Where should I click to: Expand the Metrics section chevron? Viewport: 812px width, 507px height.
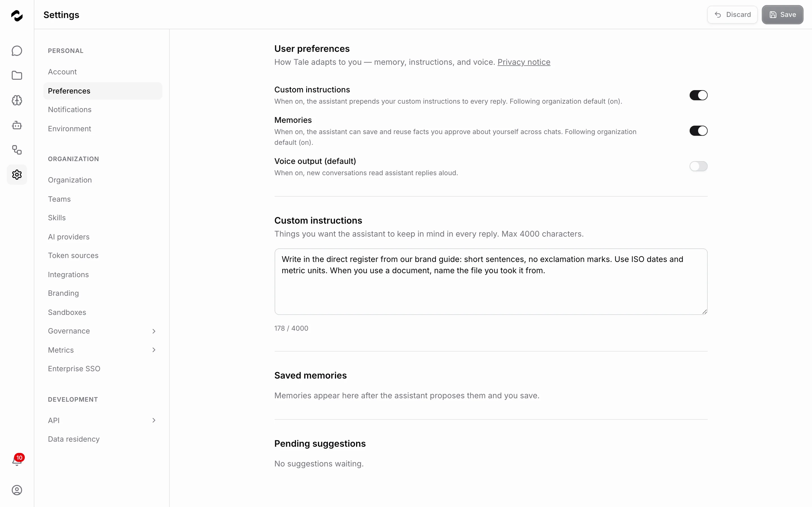pos(154,350)
